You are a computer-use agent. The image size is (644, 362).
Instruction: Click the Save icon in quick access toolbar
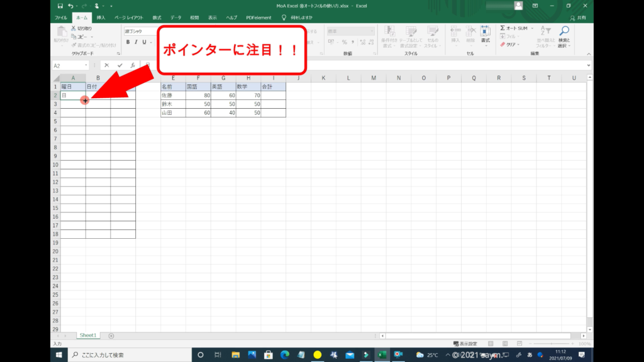[59, 6]
